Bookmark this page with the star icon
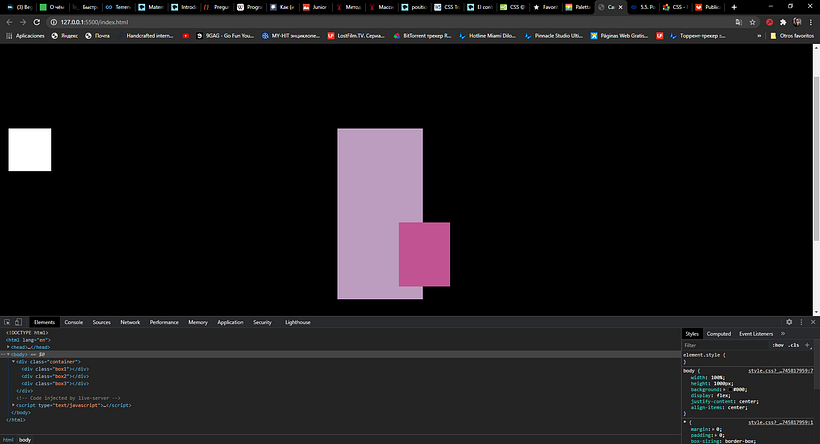 [x=753, y=22]
